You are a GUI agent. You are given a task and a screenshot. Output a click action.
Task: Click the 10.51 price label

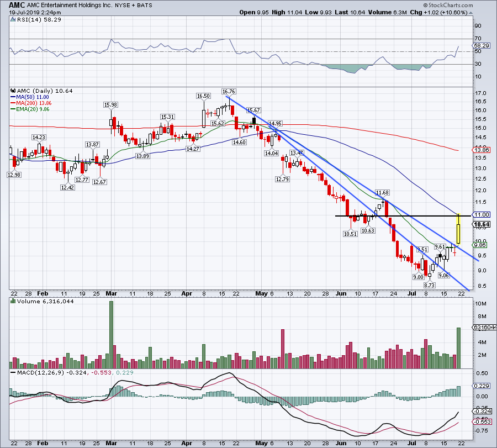[x=350, y=234]
